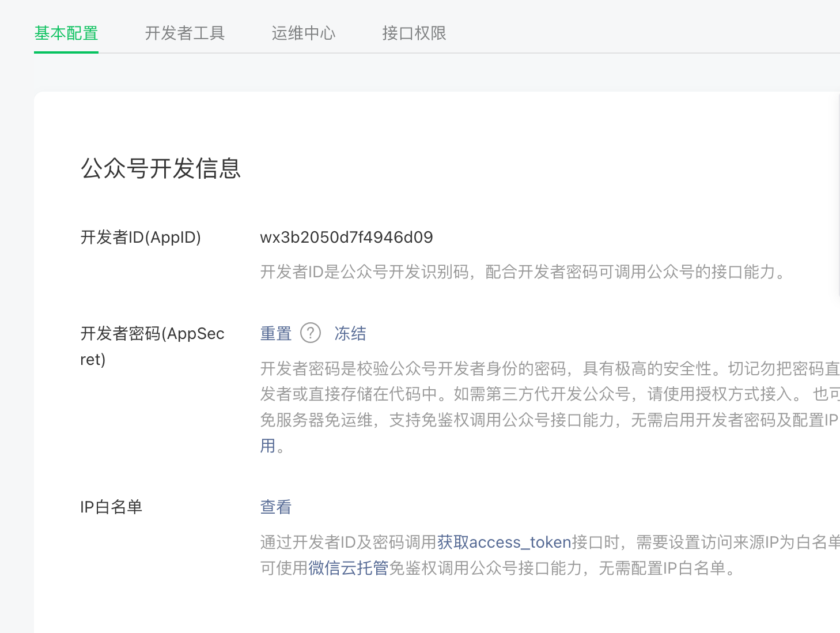Switch to the 基本配置 tab
The image size is (840, 633).
(66, 33)
